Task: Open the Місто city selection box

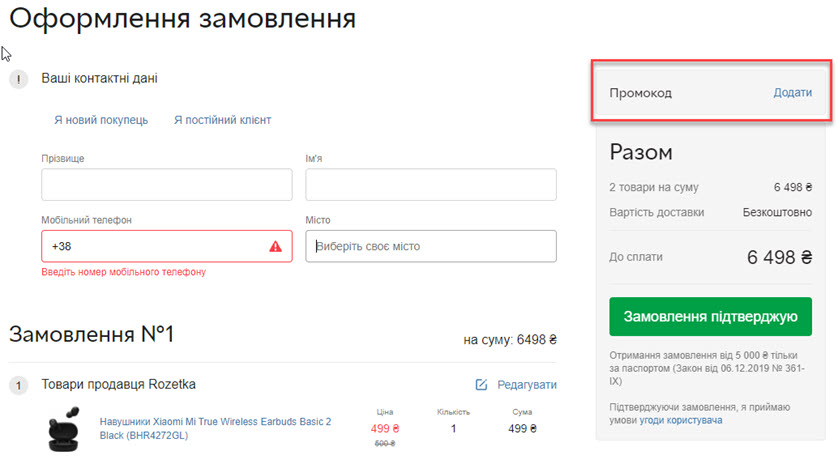Action: [x=431, y=246]
